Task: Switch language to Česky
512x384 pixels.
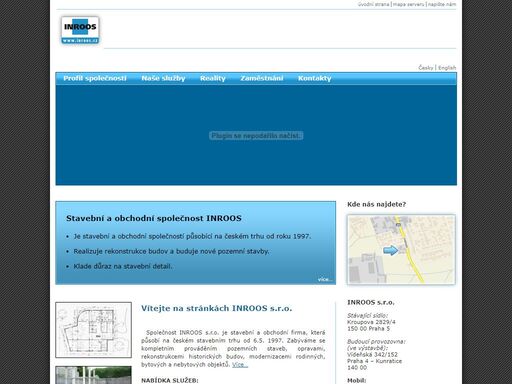Action: point(426,68)
